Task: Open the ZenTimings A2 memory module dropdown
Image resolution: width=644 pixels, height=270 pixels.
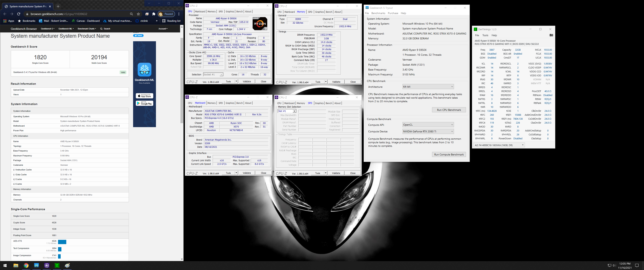Action: click(x=499, y=145)
